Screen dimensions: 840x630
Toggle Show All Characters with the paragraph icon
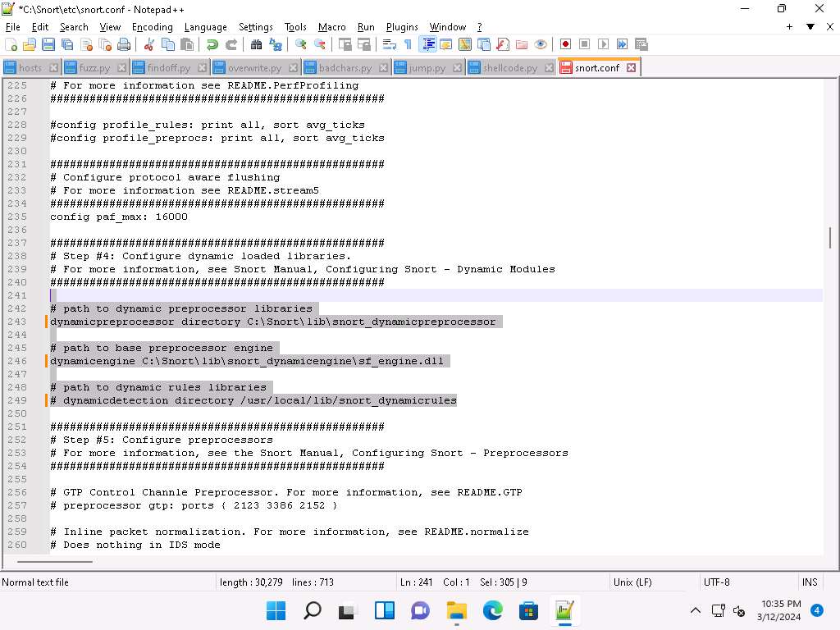409,44
